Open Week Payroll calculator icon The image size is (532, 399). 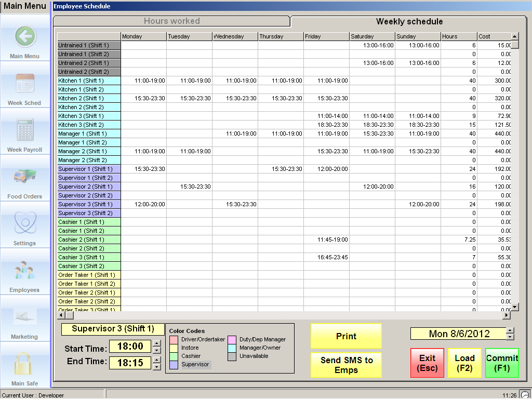click(x=24, y=130)
